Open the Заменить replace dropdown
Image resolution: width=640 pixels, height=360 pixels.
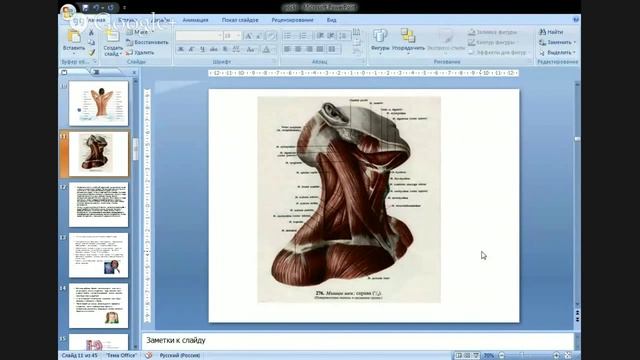[x=557, y=42]
